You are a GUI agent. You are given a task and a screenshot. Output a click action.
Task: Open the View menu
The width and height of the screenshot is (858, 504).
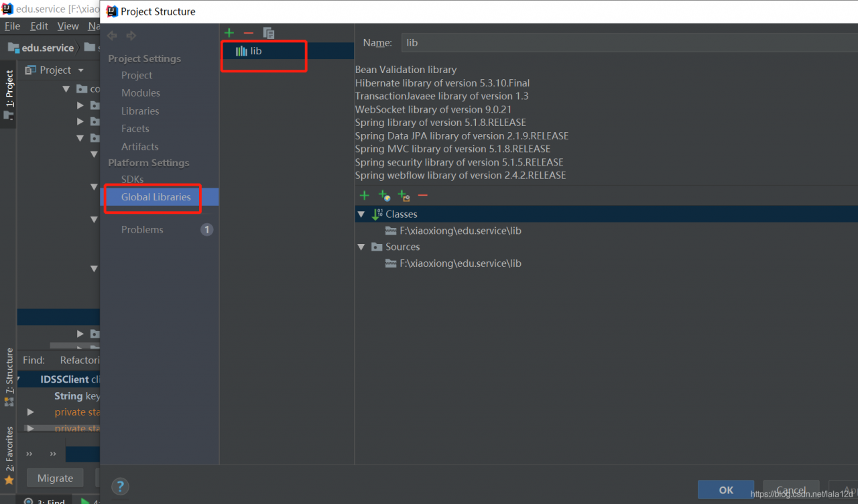[68, 26]
